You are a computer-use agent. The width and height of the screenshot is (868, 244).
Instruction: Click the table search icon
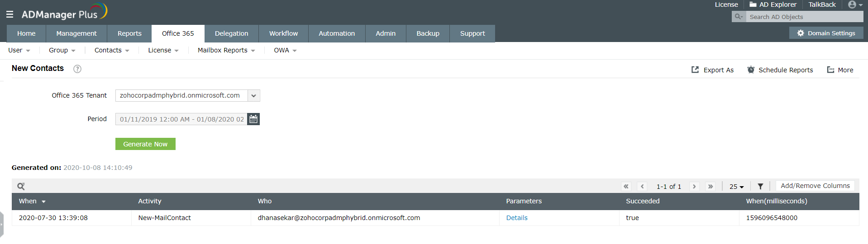(21, 186)
